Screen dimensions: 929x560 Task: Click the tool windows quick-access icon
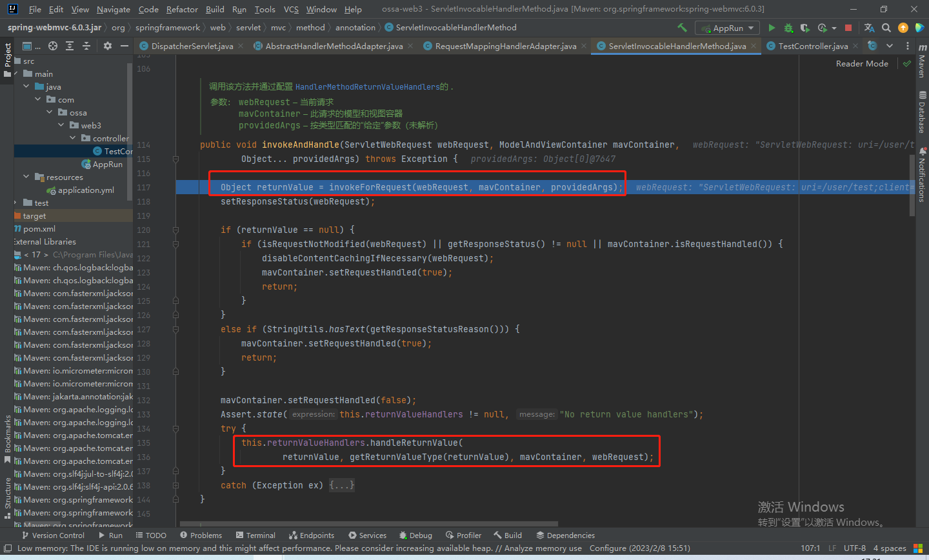point(7,548)
